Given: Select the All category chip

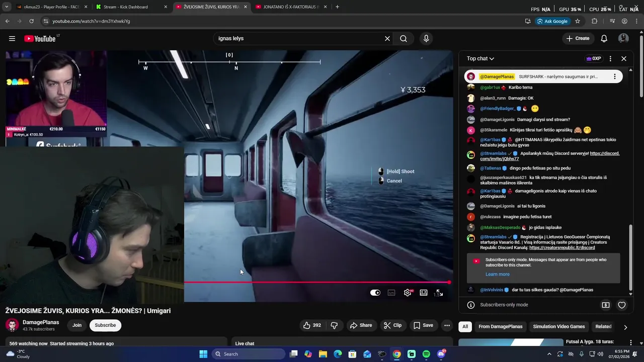Looking at the screenshot, I should point(465,327).
